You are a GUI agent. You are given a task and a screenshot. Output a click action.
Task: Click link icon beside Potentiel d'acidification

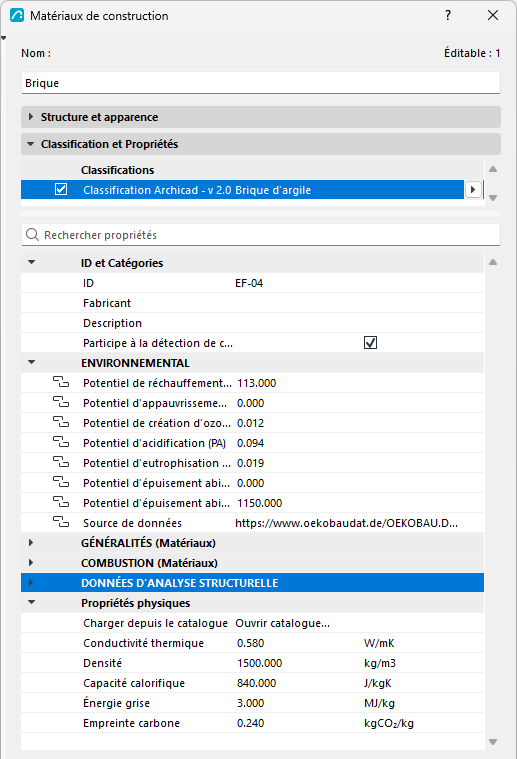tap(61, 442)
